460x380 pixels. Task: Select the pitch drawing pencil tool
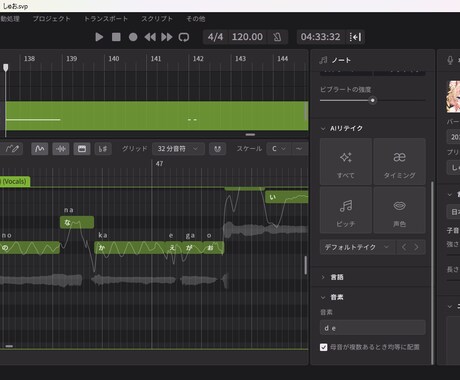click(12, 149)
